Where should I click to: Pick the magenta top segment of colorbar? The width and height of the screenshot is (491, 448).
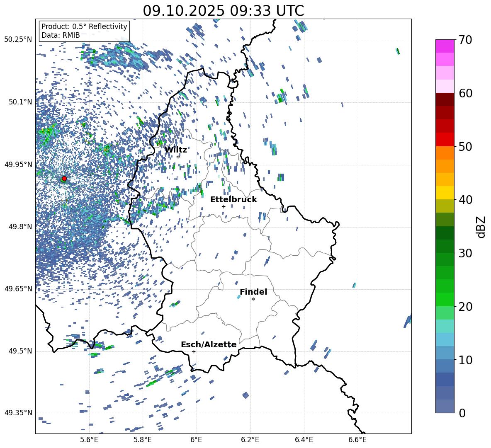[445, 46]
